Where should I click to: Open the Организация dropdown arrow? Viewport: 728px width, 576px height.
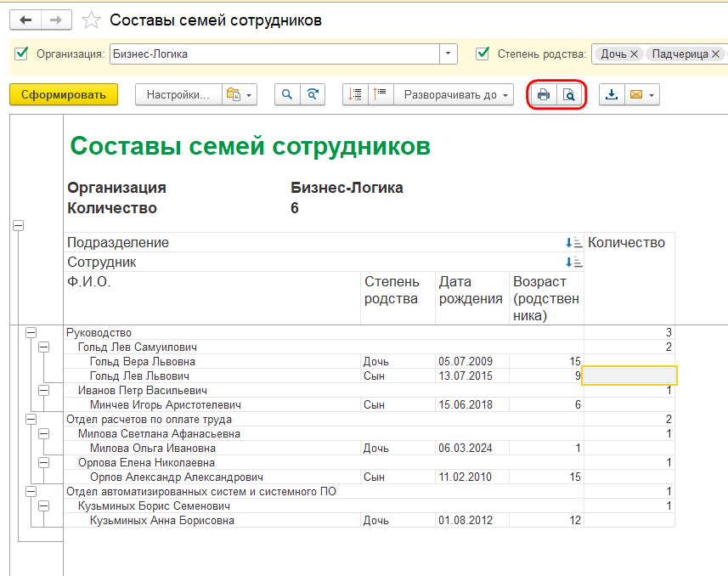[448, 54]
